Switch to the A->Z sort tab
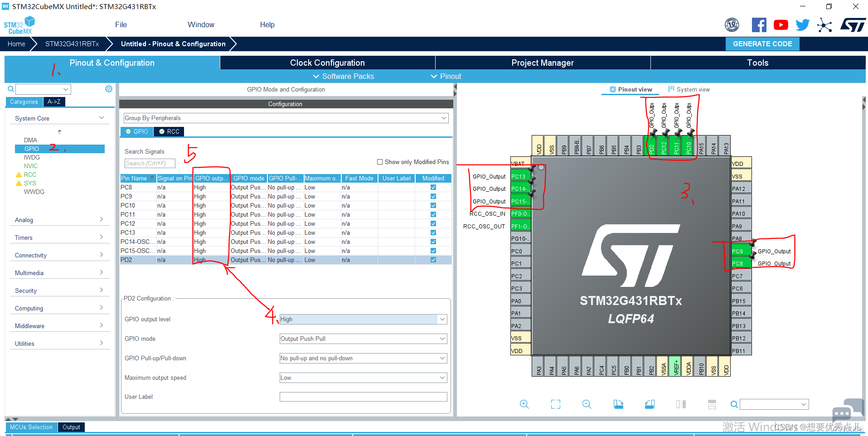Viewport: 868px width, 436px height. point(54,102)
